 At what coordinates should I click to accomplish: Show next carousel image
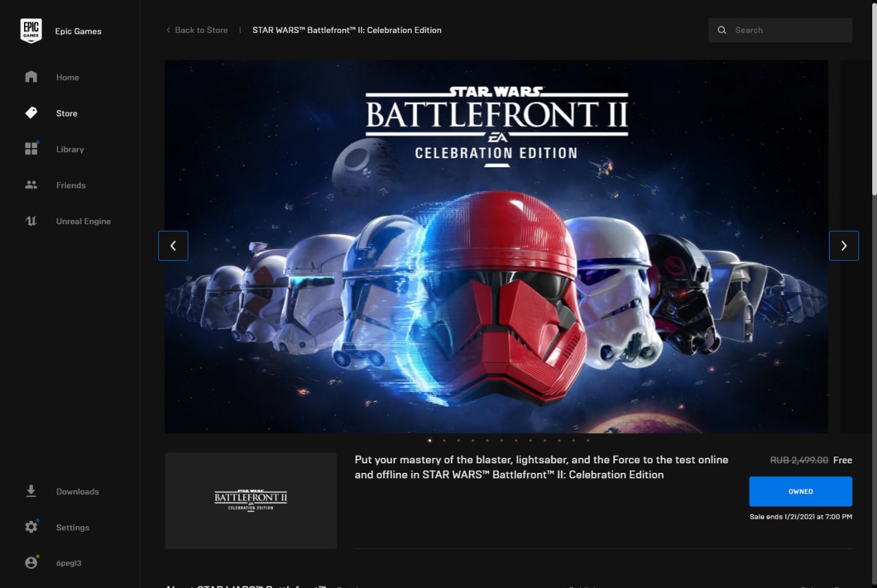(843, 245)
